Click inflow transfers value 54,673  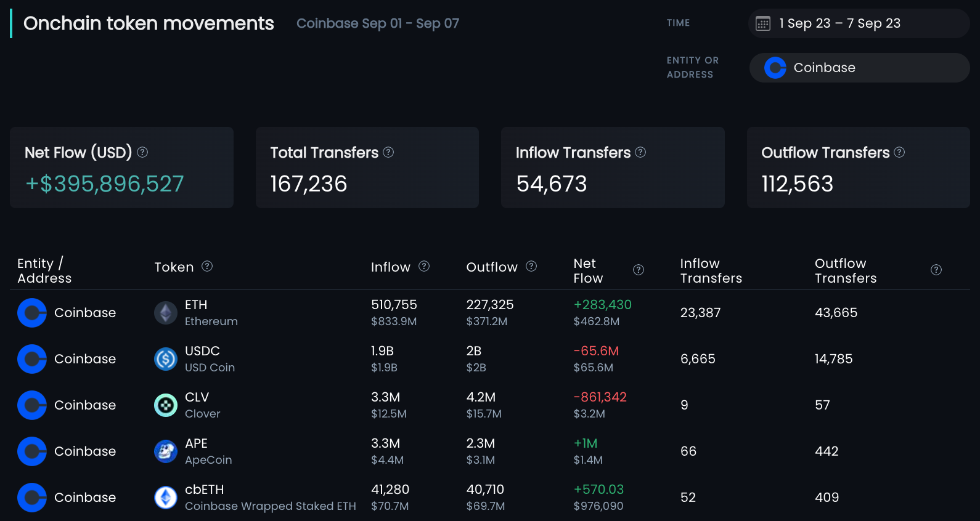point(552,184)
